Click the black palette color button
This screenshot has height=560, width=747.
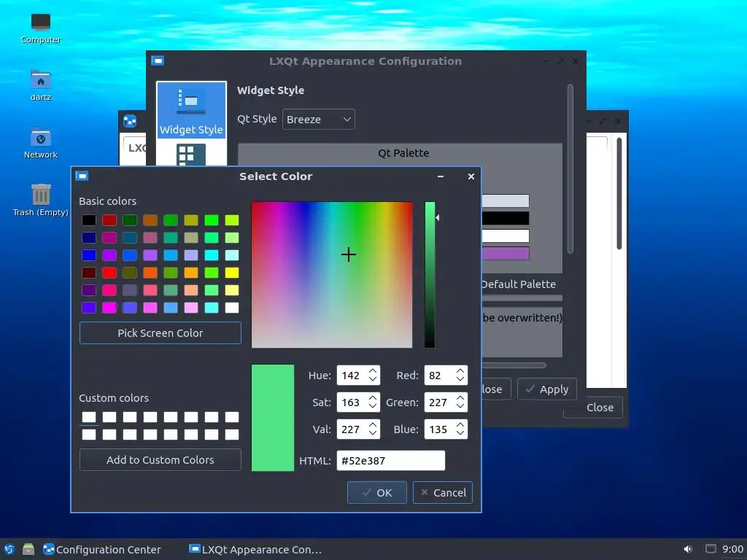pyautogui.click(x=506, y=218)
